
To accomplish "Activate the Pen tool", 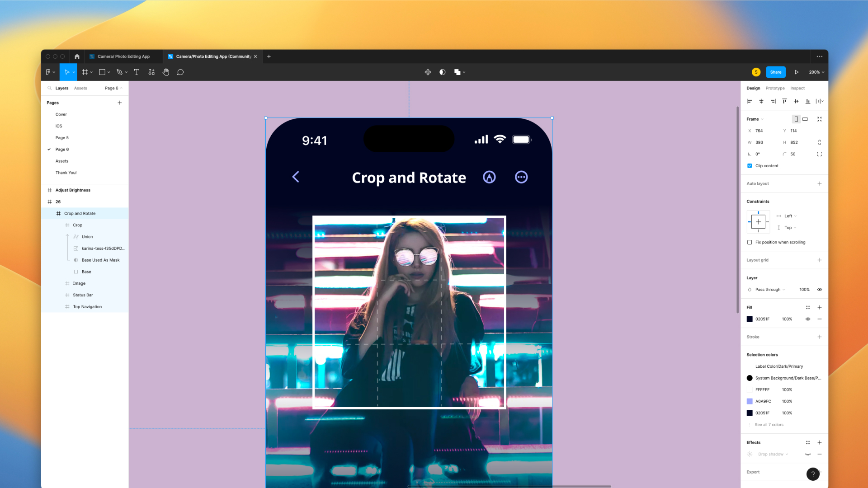I will pyautogui.click(x=119, y=72).
